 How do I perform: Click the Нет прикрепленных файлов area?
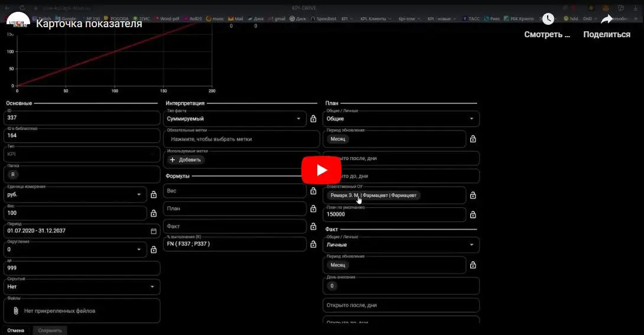(x=82, y=311)
